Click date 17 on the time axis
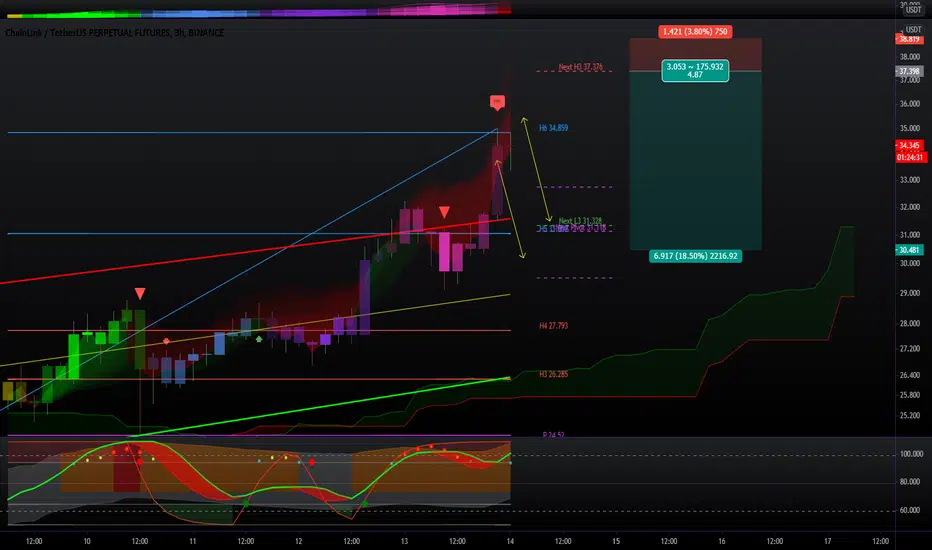932x550 pixels. 827,542
